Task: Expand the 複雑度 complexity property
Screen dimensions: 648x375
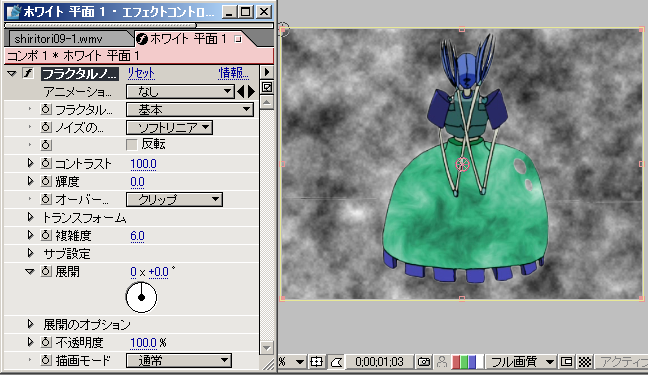Action: [x=30, y=235]
